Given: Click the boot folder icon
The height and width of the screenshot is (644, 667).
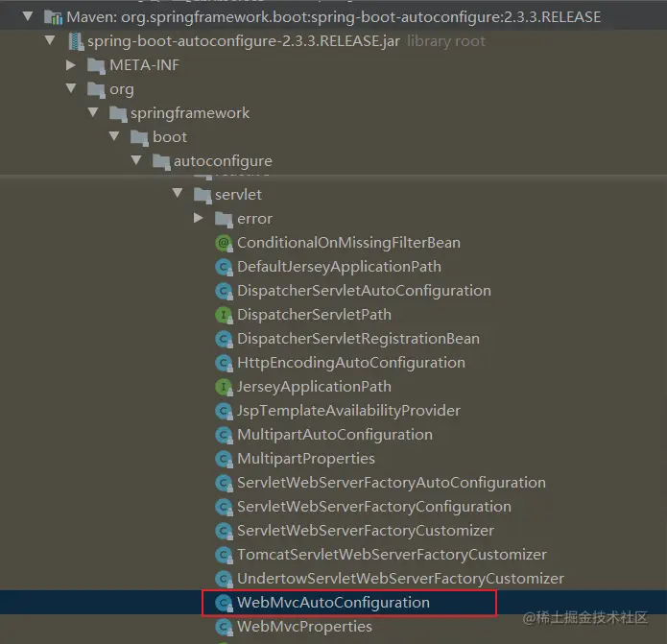Looking at the screenshot, I should 139,138.
